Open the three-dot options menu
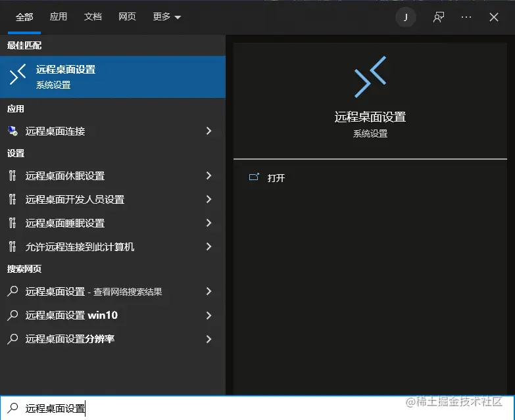 (466, 17)
